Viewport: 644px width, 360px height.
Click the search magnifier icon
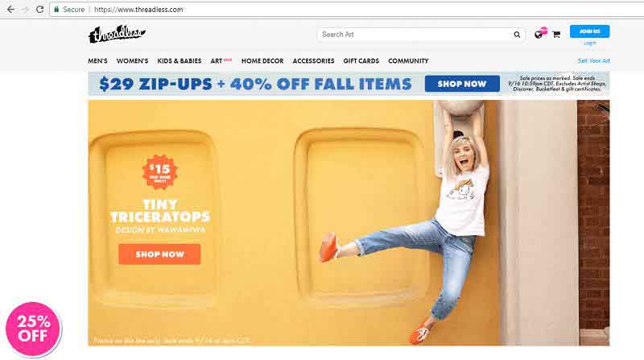pos(517,35)
